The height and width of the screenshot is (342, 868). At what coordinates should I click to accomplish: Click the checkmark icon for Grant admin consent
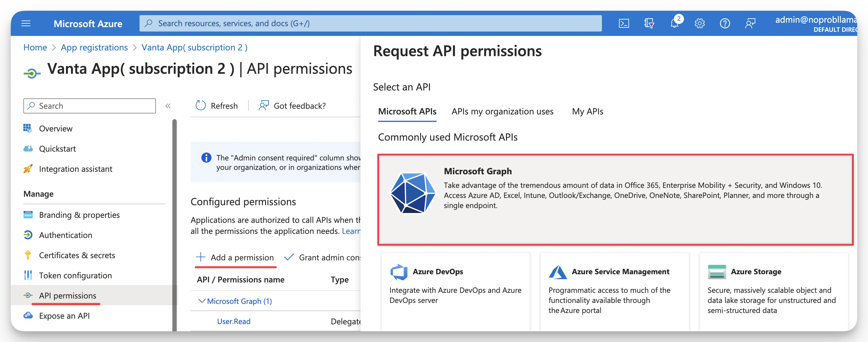click(x=289, y=257)
